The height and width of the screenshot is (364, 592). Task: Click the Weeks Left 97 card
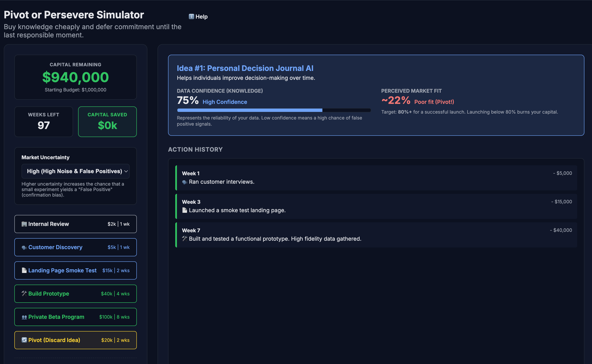click(x=43, y=122)
